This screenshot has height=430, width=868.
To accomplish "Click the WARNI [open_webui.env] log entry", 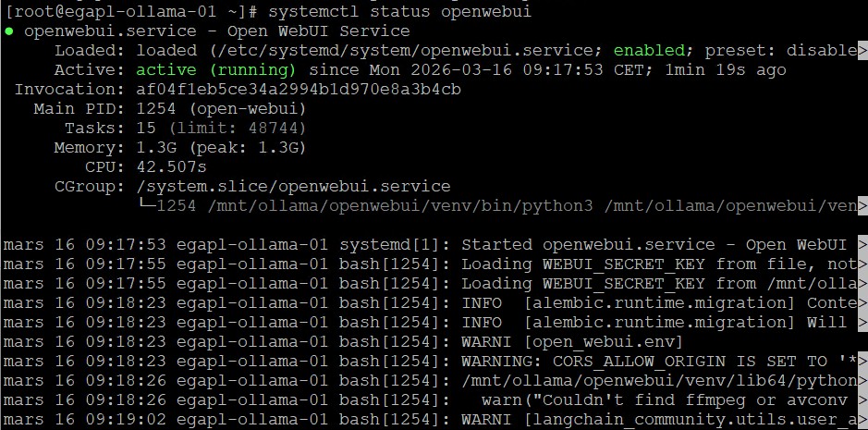I will point(571,341).
